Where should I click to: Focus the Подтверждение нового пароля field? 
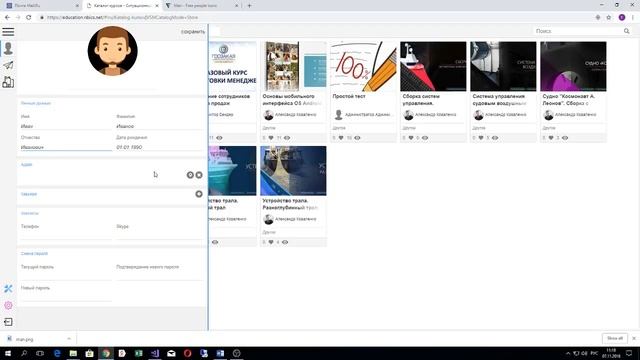[x=160, y=275]
